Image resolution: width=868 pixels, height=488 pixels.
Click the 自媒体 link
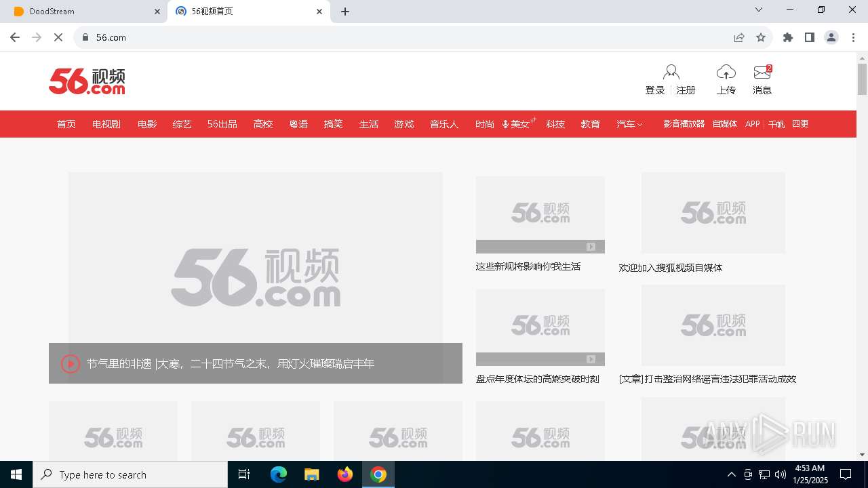click(725, 124)
